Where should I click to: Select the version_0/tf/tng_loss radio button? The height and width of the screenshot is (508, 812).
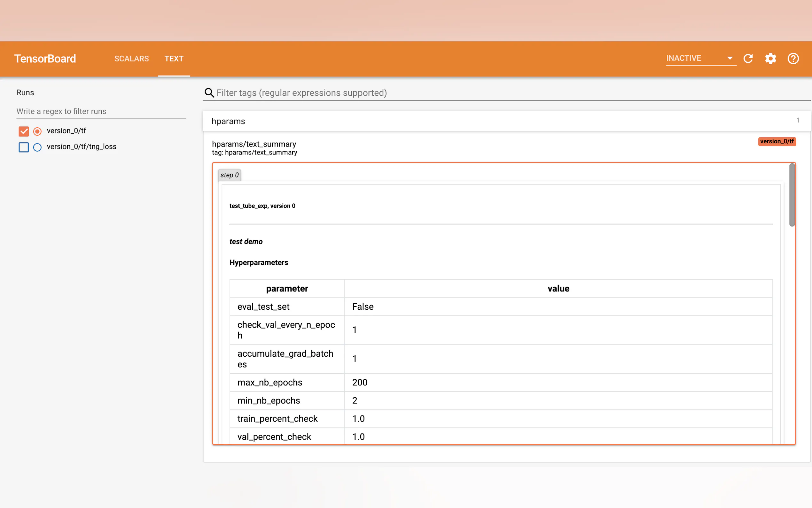37,147
